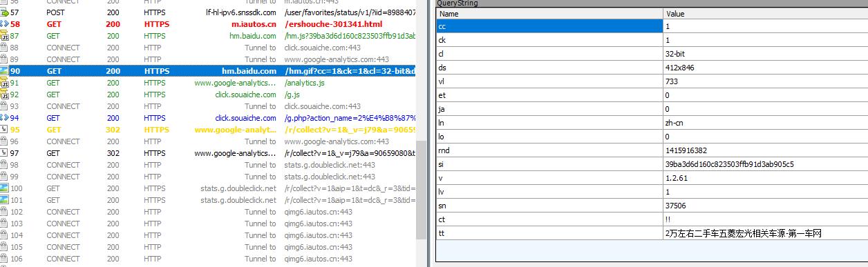Click lock icon of session 88
Image resolution: width=868 pixels, height=267 pixels.
tap(5, 48)
